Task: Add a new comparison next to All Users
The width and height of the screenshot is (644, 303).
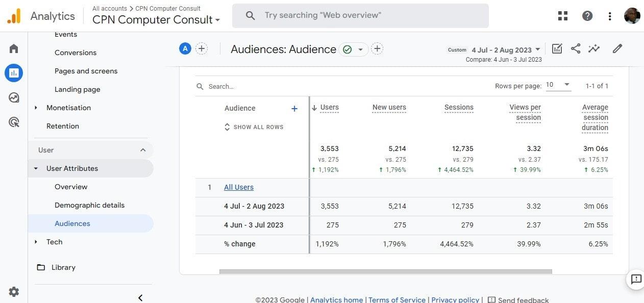Action: [x=202, y=48]
